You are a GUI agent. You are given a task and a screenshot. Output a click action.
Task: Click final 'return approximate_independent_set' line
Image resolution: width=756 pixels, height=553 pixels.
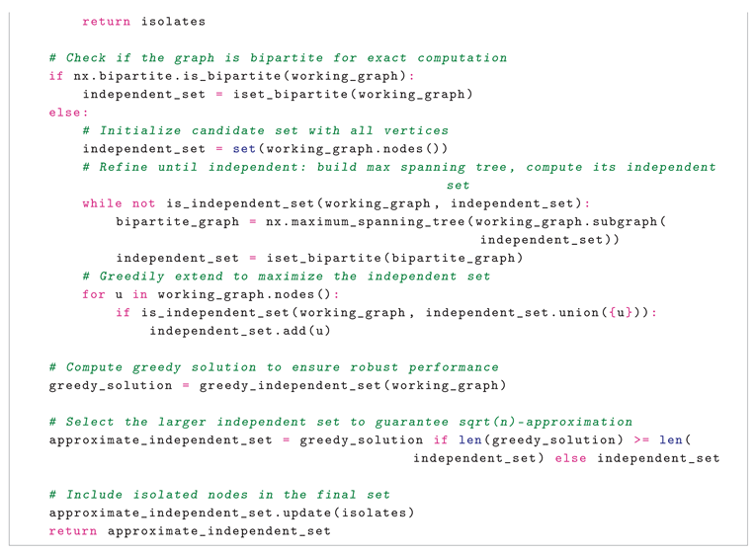(190, 531)
